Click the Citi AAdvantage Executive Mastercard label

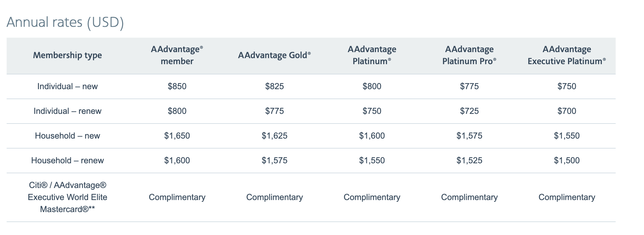point(67,197)
